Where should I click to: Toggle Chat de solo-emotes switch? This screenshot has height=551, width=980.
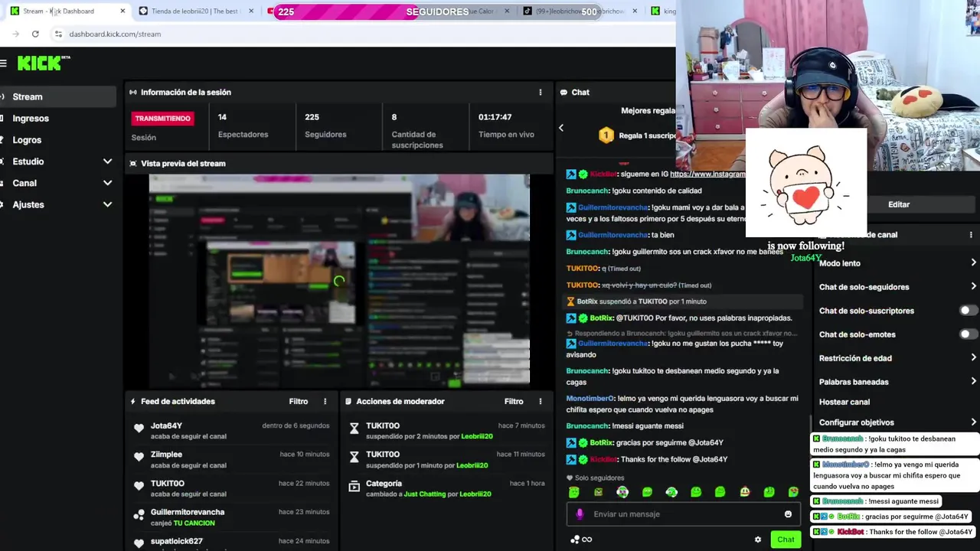click(968, 334)
